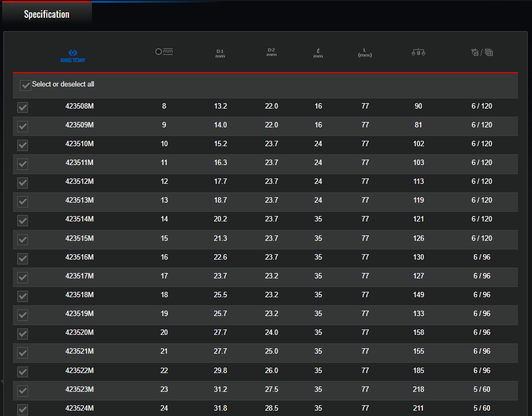532x416 pixels.
Task: Deselect the 423521M row checkbox
Action: (23, 353)
